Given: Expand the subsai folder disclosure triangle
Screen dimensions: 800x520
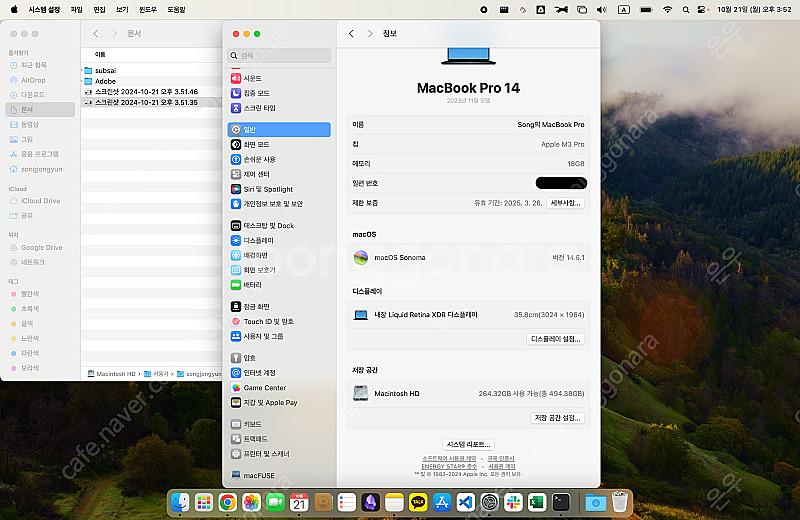Looking at the screenshot, I should coord(82,70).
